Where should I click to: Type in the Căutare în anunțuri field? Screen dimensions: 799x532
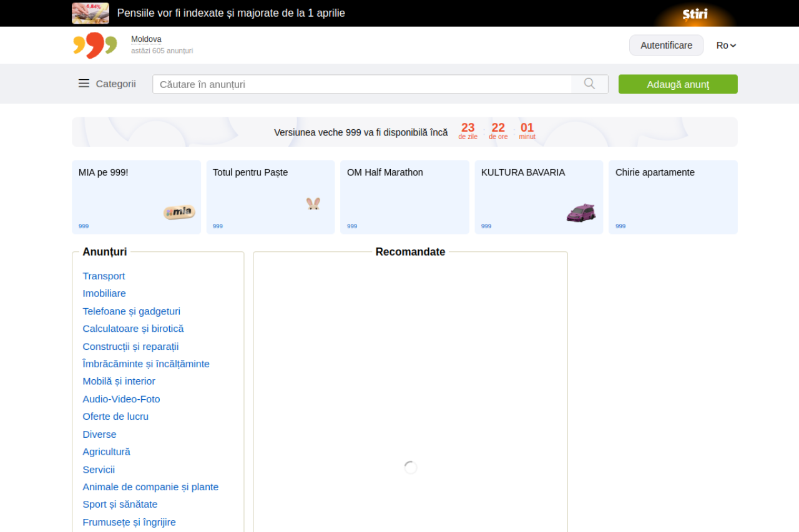coord(362,84)
